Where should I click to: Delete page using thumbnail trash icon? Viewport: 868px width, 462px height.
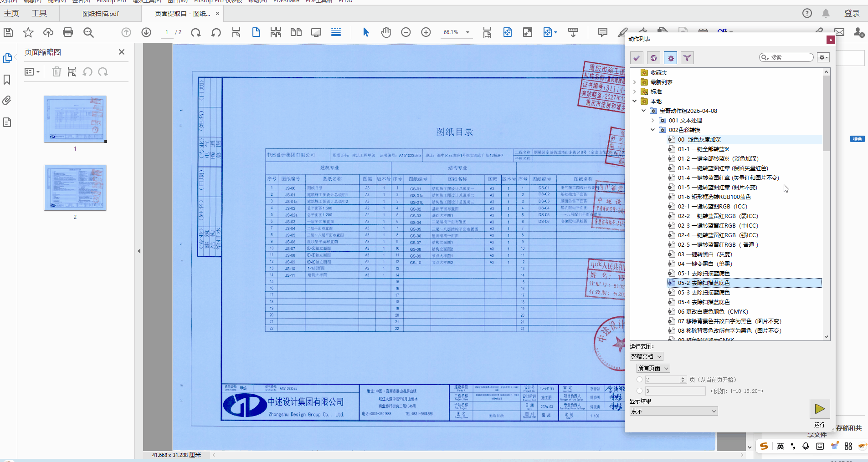[x=56, y=72]
